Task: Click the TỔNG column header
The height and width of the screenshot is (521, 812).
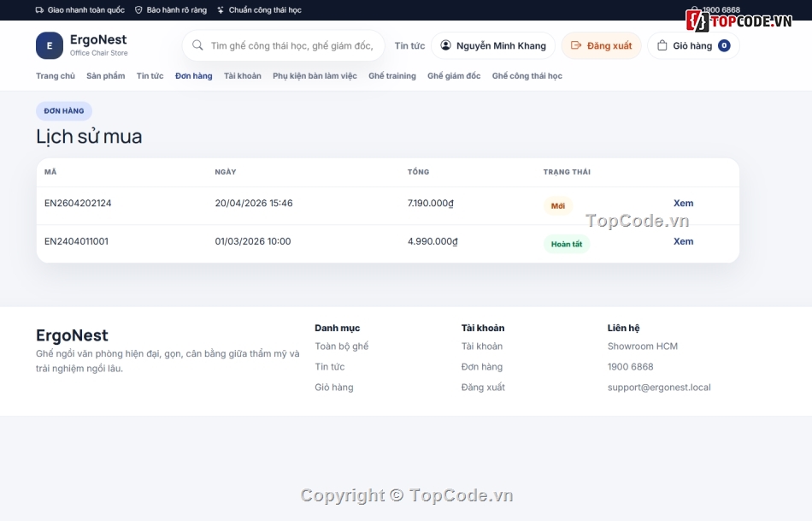Action: 419,172
